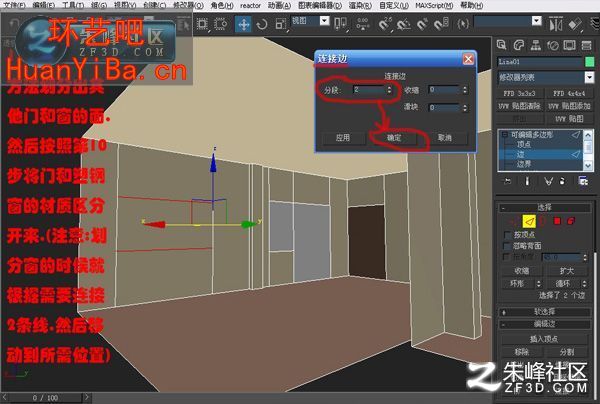Expand the 软选择 rollout

pyautogui.click(x=545, y=312)
